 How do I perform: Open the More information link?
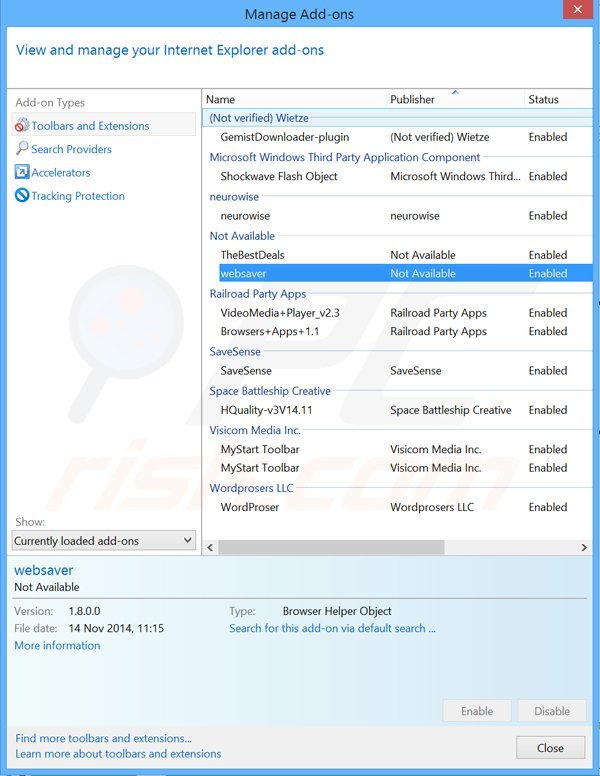click(x=57, y=645)
